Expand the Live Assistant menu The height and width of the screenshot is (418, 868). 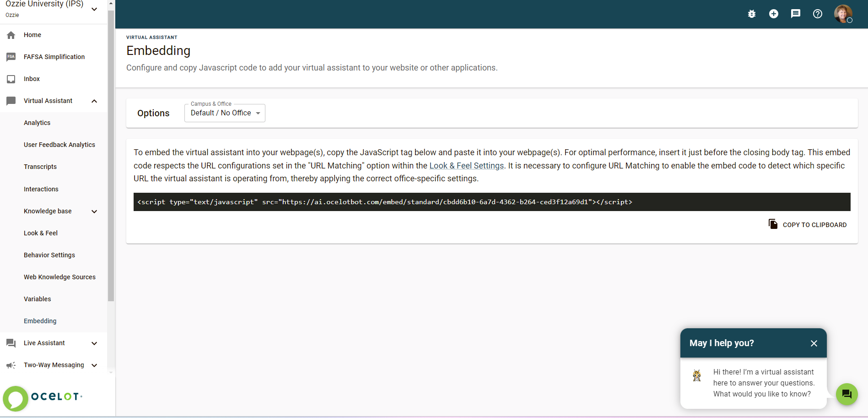[94, 343]
